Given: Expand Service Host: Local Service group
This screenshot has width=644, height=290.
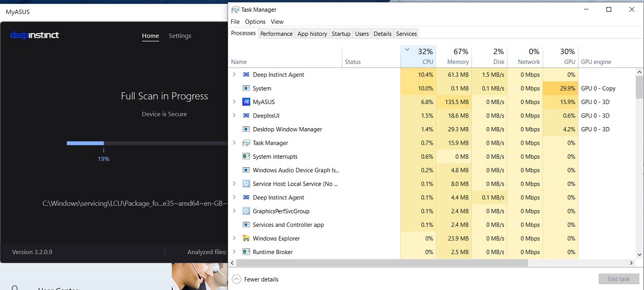Looking at the screenshot, I should pyautogui.click(x=234, y=184).
